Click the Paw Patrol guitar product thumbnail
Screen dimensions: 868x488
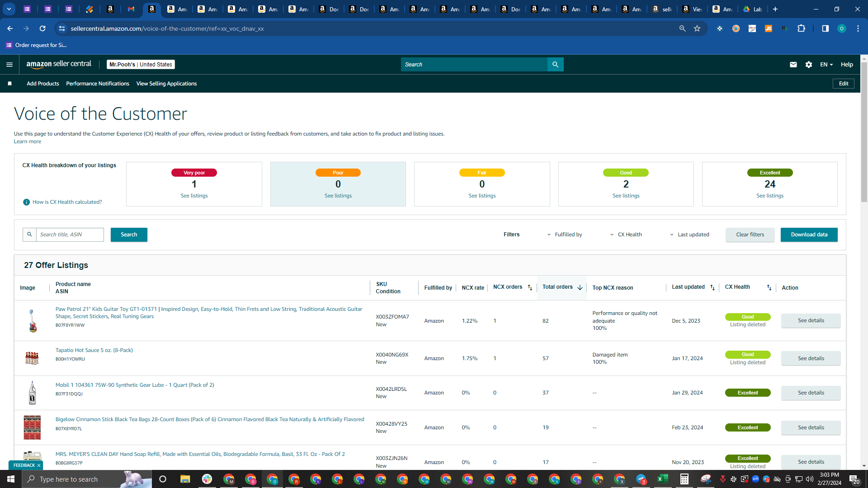click(x=32, y=321)
